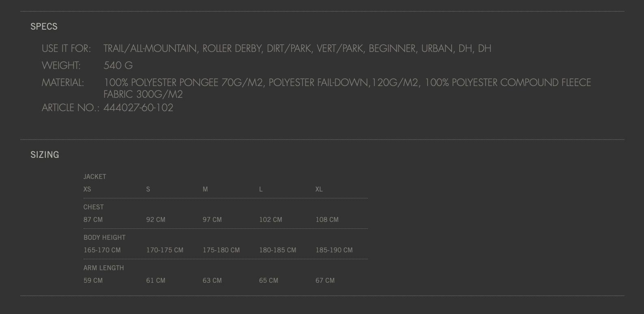Screen dimensions: 644x314
Task: Click the JACKET table title
Action: [x=95, y=176]
